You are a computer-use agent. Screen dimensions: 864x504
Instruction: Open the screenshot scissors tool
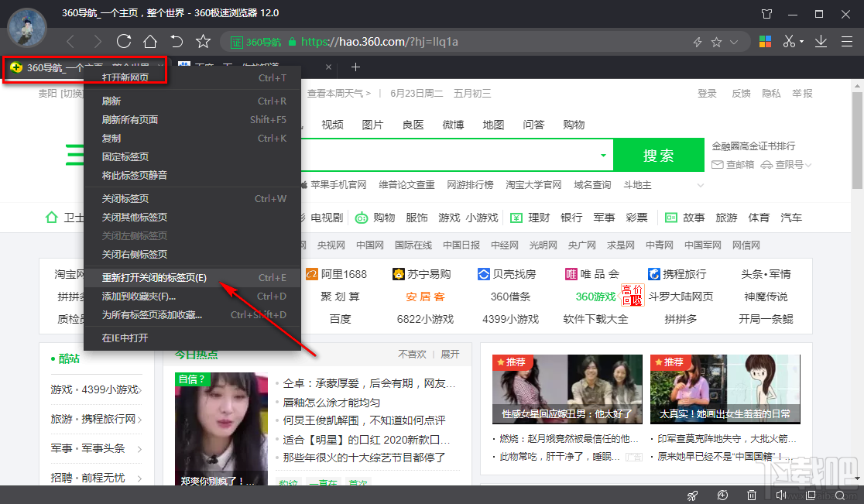tap(789, 41)
